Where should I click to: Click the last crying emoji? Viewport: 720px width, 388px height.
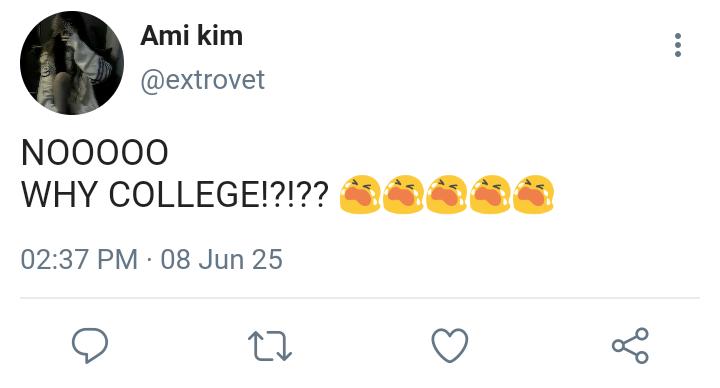click(x=533, y=194)
